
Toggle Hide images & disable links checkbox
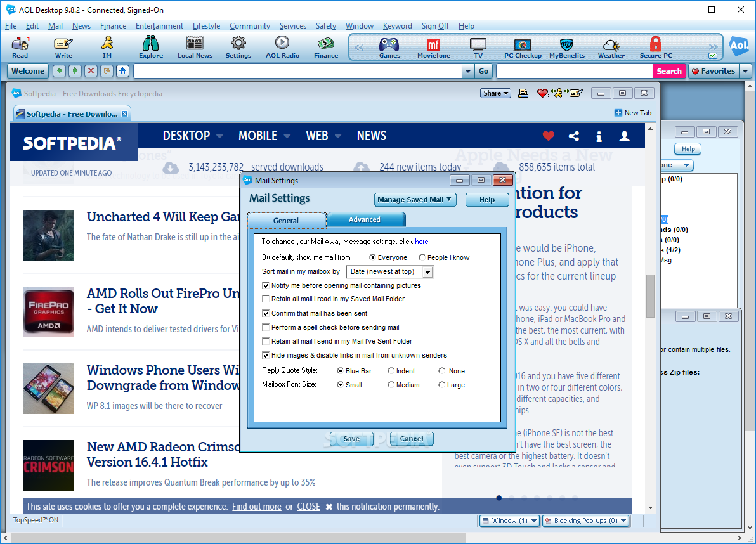point(266,355)
